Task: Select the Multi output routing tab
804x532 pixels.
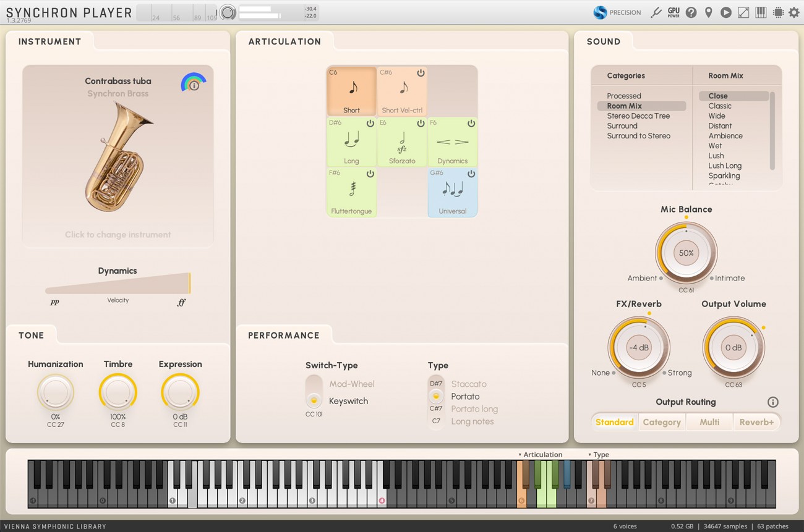Action: (x=709, y=422)
